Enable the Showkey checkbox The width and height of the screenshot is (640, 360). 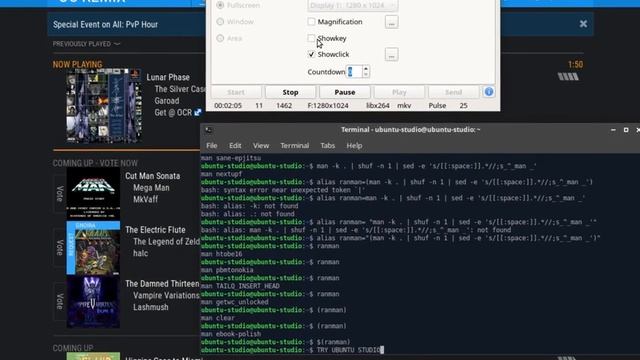pyautogui.click(x=311, y=38)
